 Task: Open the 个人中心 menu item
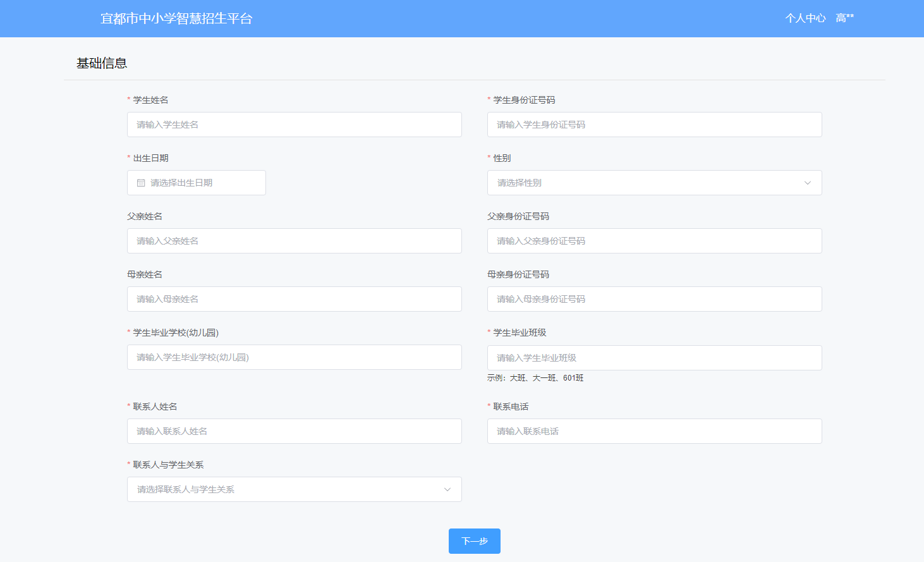(x=805, y=18)
